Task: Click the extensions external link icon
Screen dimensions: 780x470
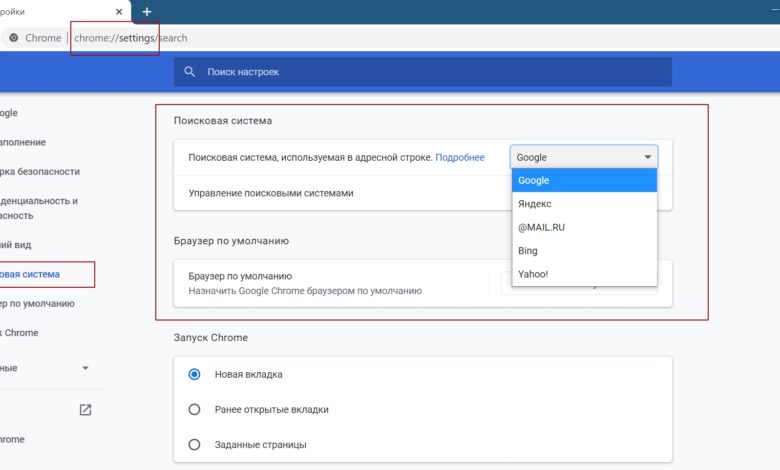Action: [x=85, y=410]
